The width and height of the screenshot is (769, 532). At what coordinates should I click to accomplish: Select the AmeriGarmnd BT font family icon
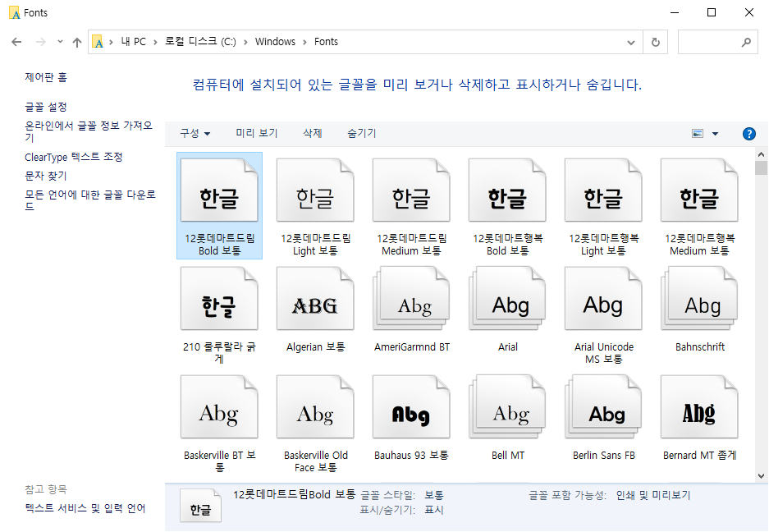click(x=411, y=298)
